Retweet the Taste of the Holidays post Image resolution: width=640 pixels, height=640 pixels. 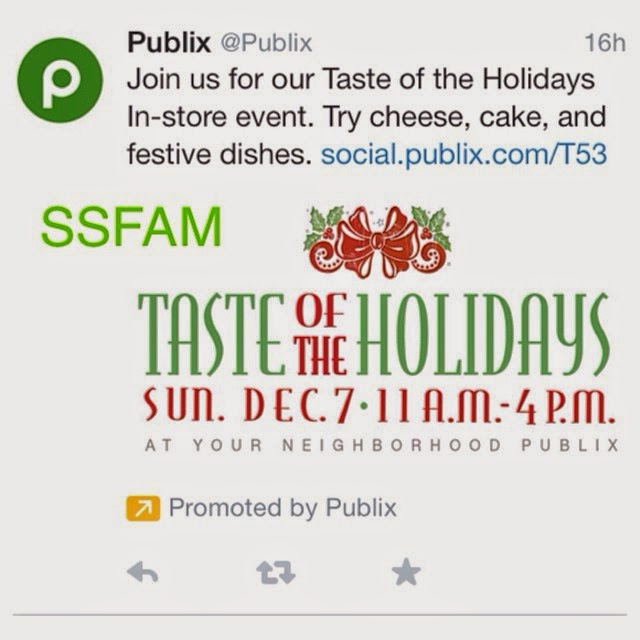tap(273, 572)
